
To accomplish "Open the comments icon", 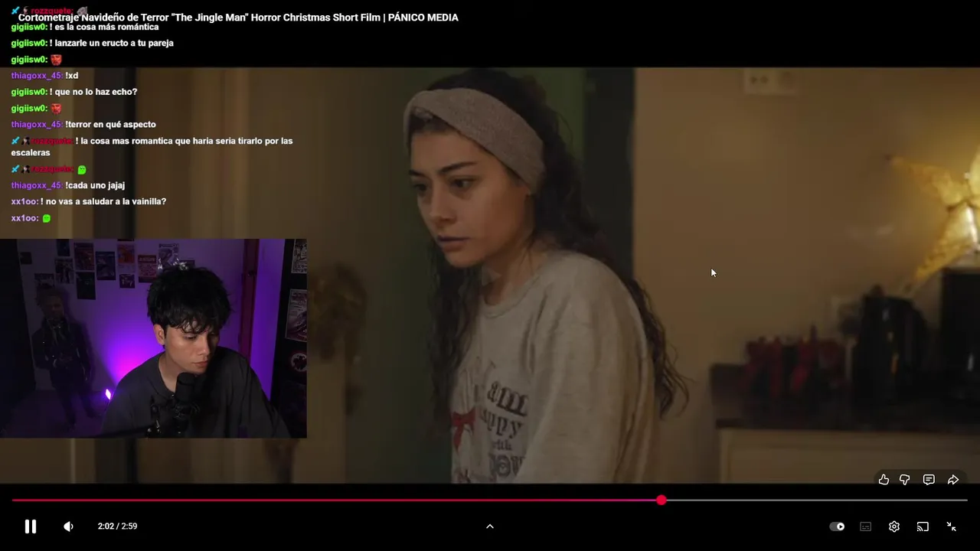I will click(x=929, y=480).
